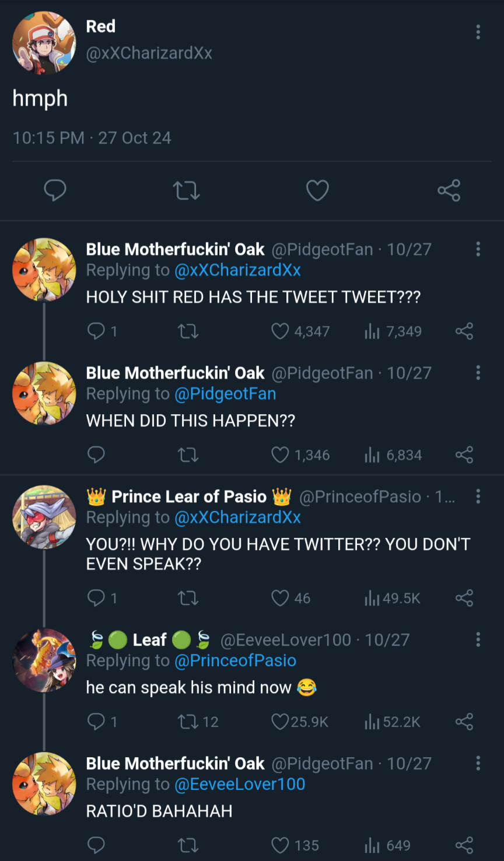504x861 pixels.
Task: Open @PrinceofPasio mention in Leaf's reply
Action: tap(235, 661)
